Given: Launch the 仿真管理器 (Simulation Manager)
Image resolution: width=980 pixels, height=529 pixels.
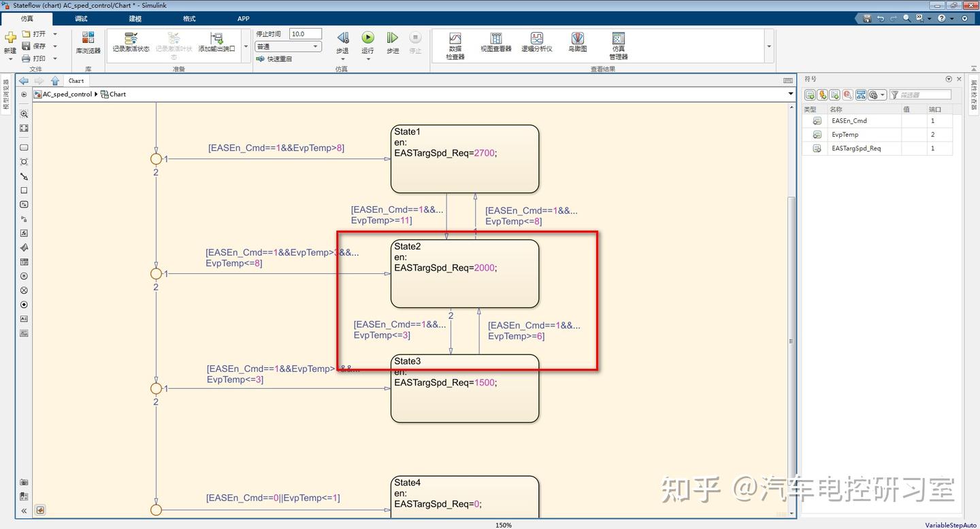Looking at the screenshot, I should pos(618,44).
